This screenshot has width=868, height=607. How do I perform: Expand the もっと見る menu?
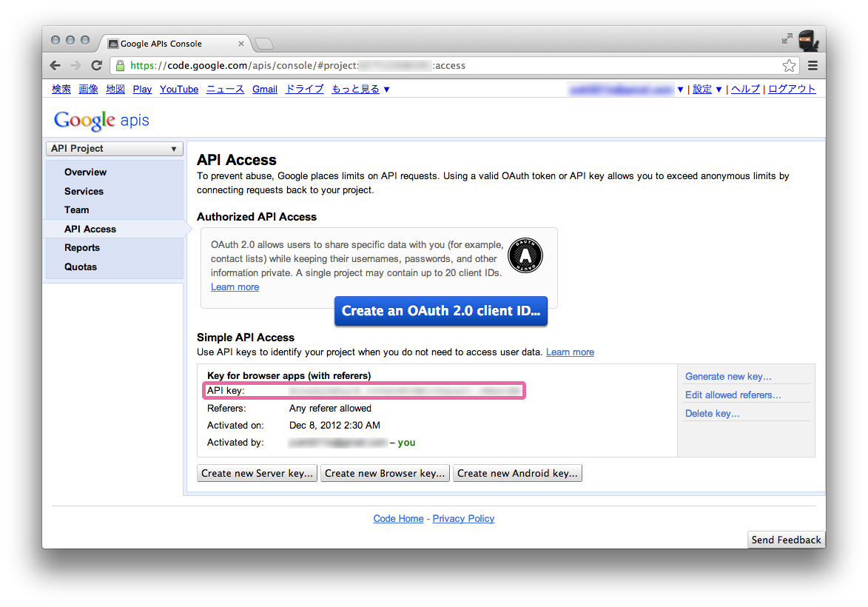pyautogui.click(x=360, y=89)
